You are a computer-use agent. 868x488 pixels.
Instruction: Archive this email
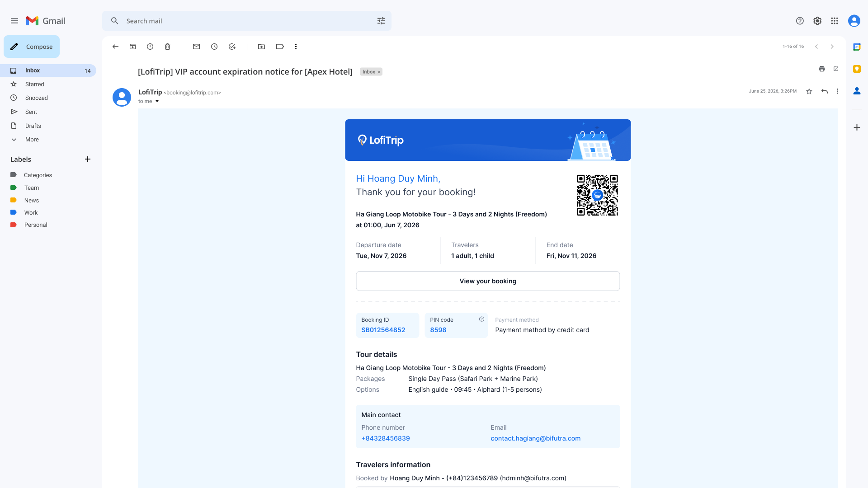[x=133, y=47]
